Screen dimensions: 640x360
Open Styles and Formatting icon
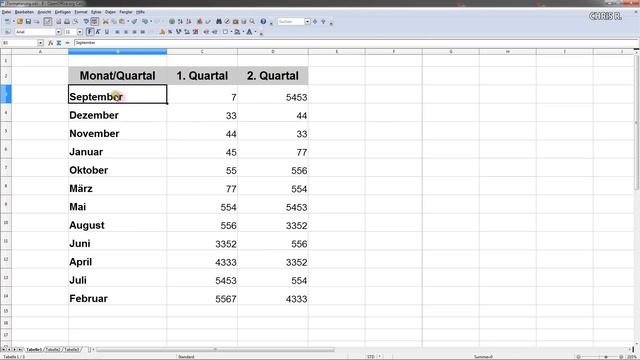(7, 32)
